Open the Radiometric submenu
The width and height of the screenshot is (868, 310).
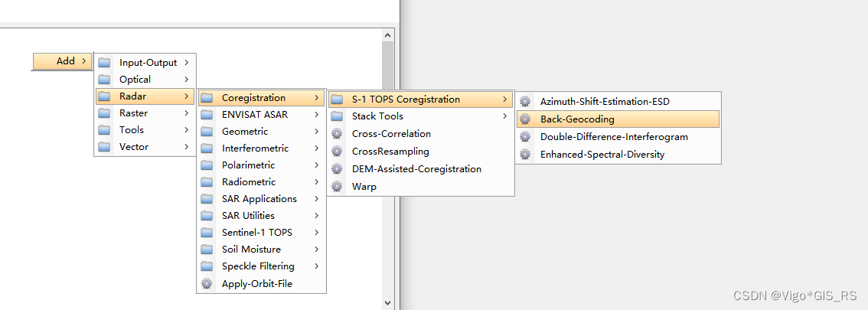261,182
